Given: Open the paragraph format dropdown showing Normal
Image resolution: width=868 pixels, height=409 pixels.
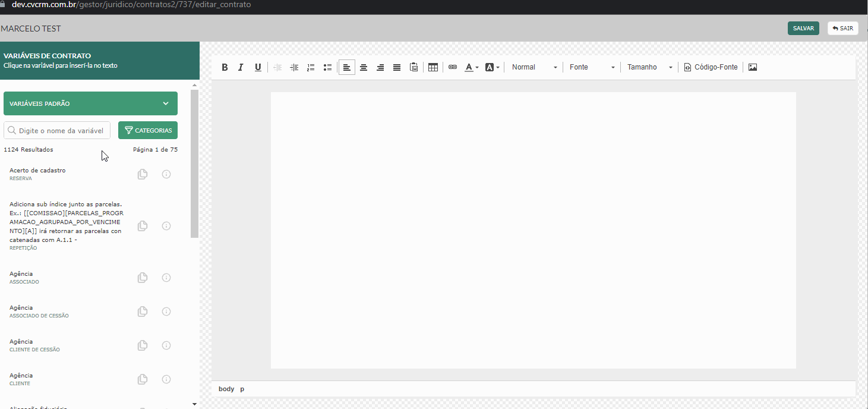Looking at the screenshot, I should 534,67.
